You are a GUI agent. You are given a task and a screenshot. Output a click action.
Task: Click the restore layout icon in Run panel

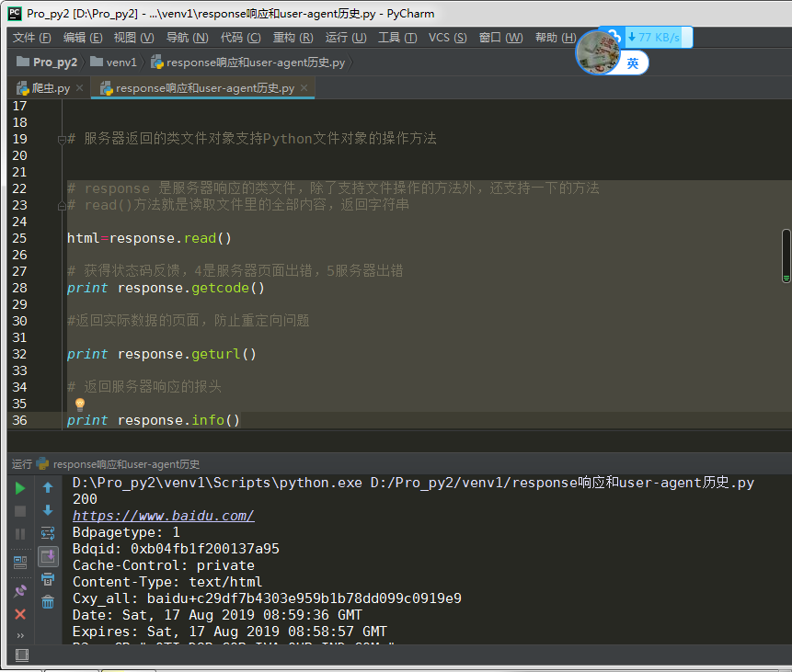pyautogui.click(x=20, y=562)
